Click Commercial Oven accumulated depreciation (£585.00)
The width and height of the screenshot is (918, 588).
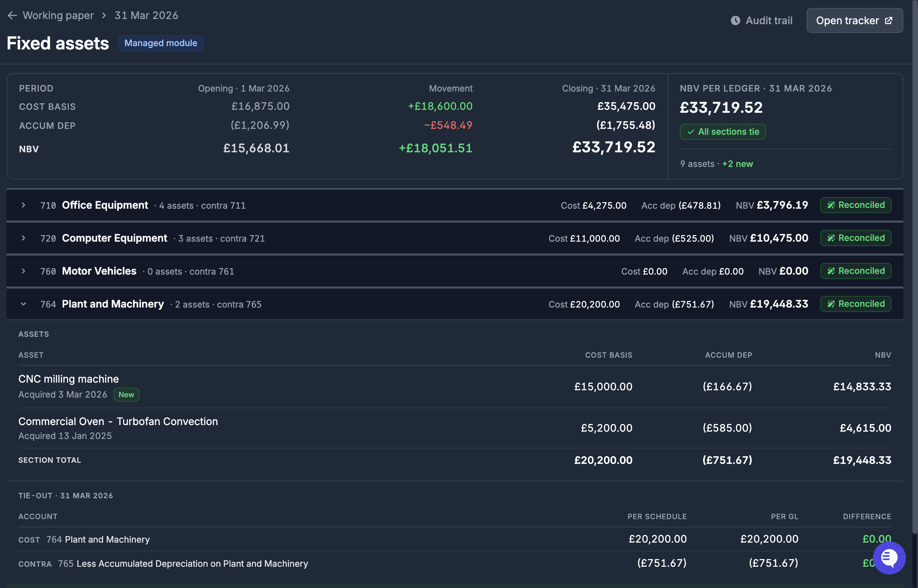tap(728, 428)
